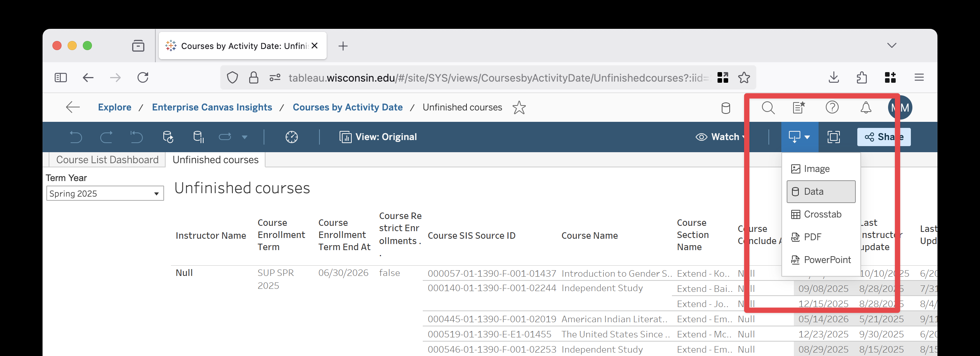Open the notifications bell

coord(866,107)
